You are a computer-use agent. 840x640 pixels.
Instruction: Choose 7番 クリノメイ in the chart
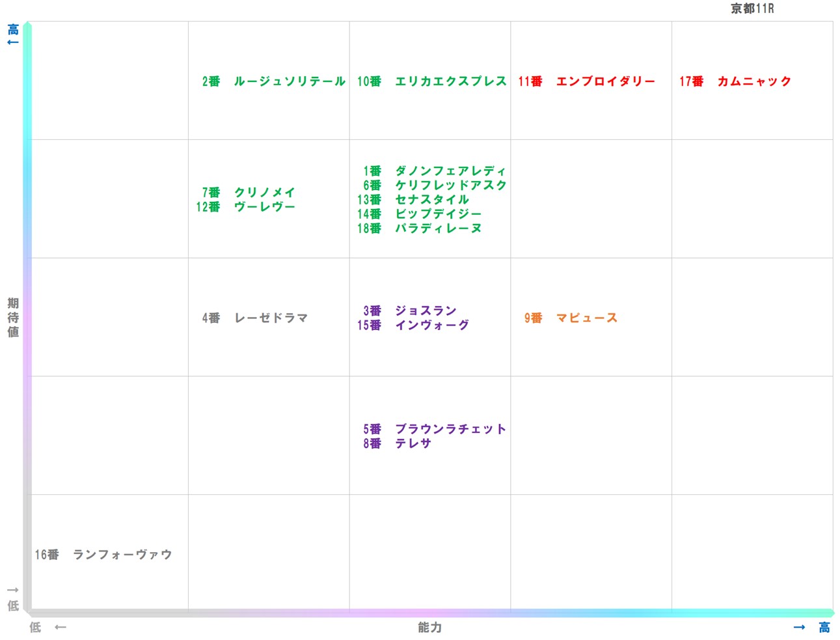click(x=249, y=192)
